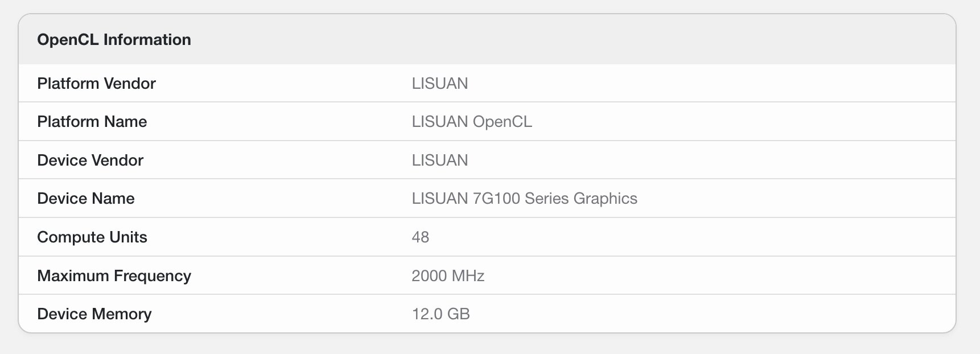The image size is (980, 354).
Task: Click the 12.0 GB memory value
Action: 440,314
